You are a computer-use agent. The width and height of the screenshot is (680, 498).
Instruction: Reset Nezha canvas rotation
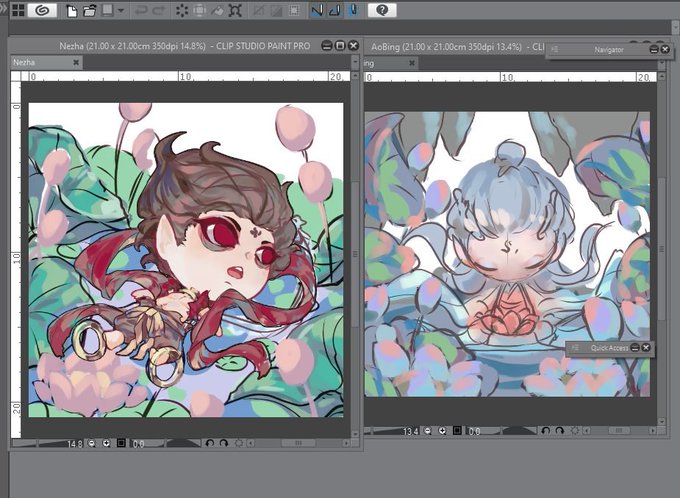(x=239, y=443)
